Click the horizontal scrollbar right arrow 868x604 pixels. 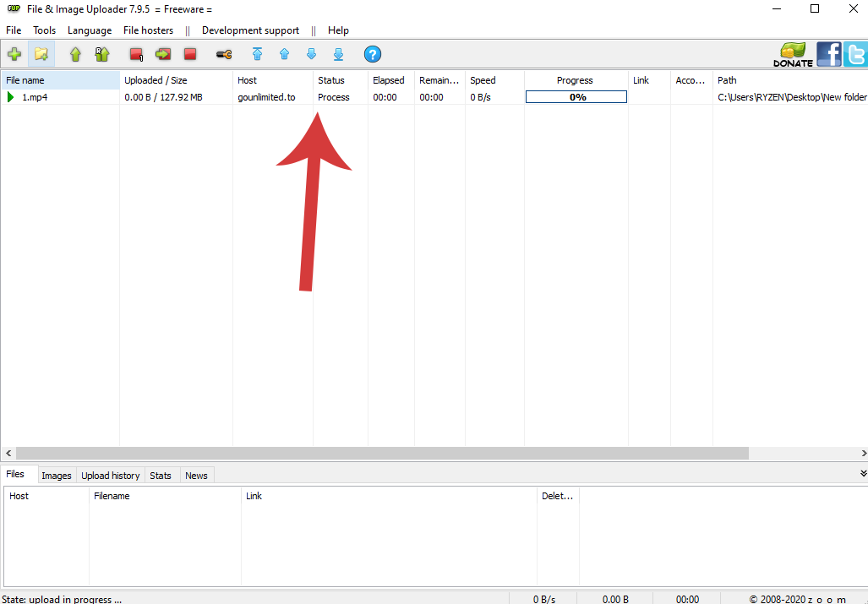pos(862,454)
